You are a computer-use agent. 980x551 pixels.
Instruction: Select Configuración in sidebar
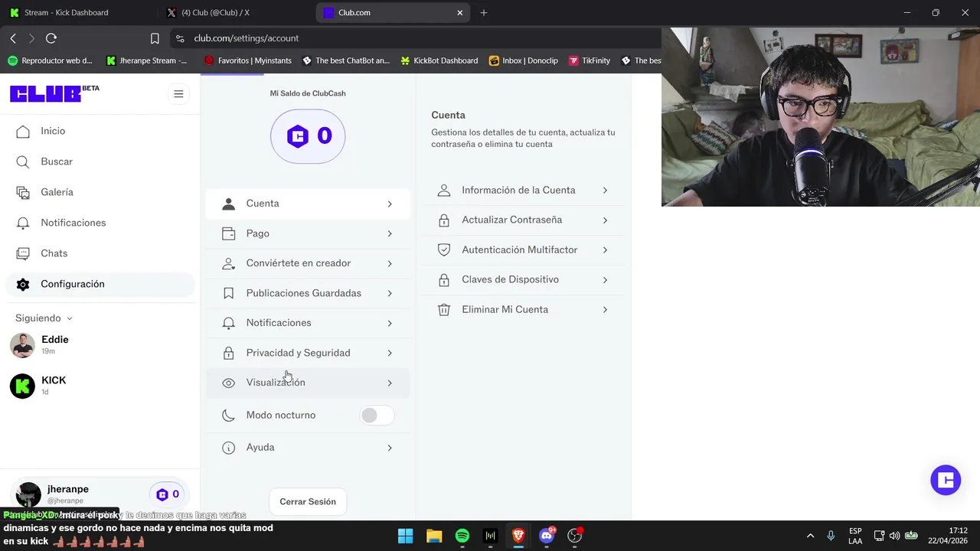[x=100, y=284]
